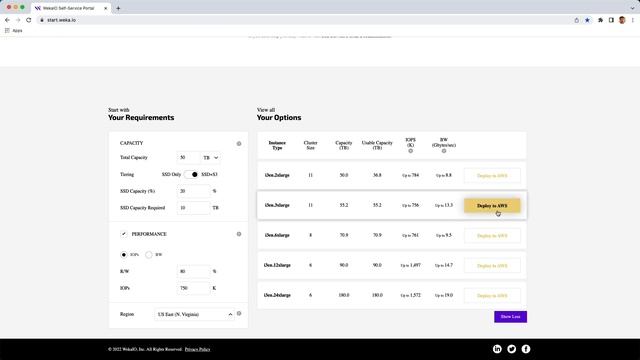Click the BW column info icon
The width and height of the screenshot is (640, 360).
click(x=444, y=151)
